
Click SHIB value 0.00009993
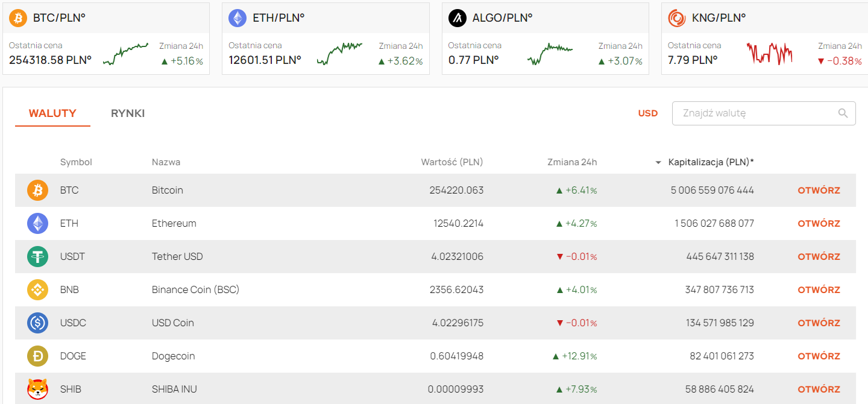(456, 390)
